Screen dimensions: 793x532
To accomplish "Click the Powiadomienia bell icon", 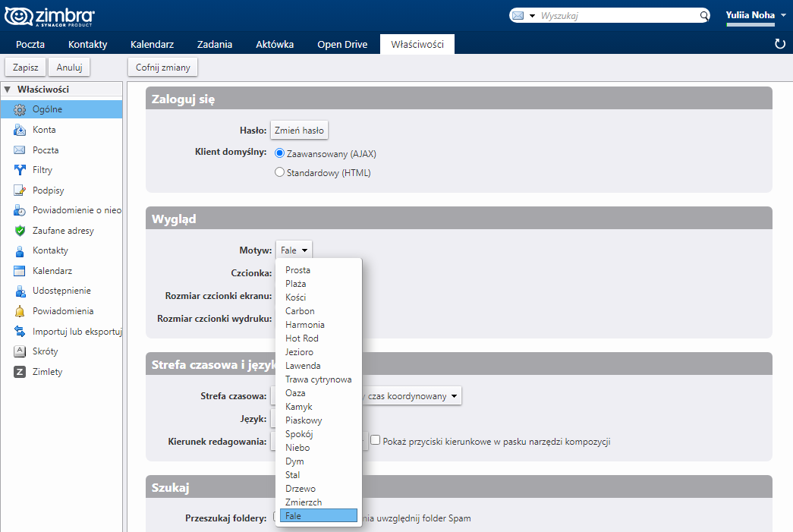I will pyautogui.click(x=20, y=311).
